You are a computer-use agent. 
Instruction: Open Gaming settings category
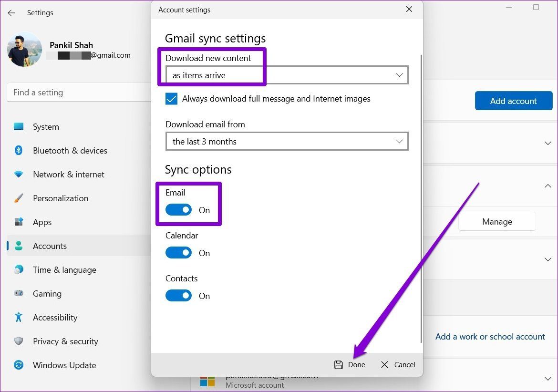[x=79, y=293]
